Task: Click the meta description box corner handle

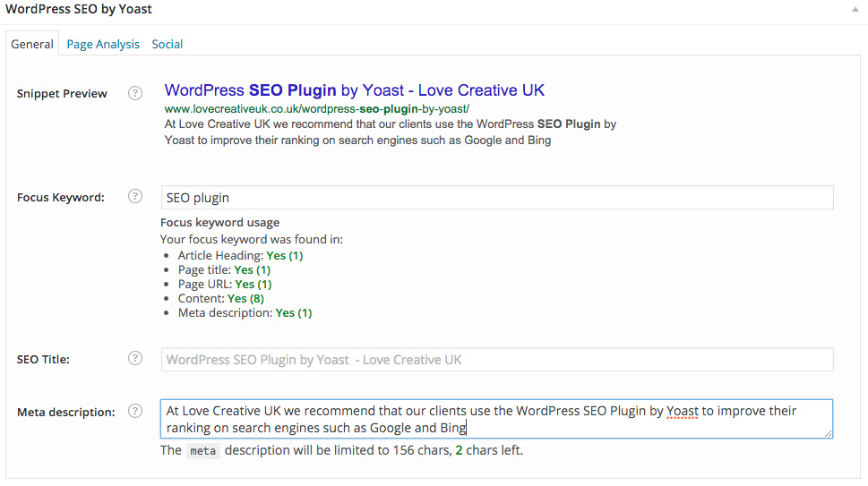Action: coord(829,433)
